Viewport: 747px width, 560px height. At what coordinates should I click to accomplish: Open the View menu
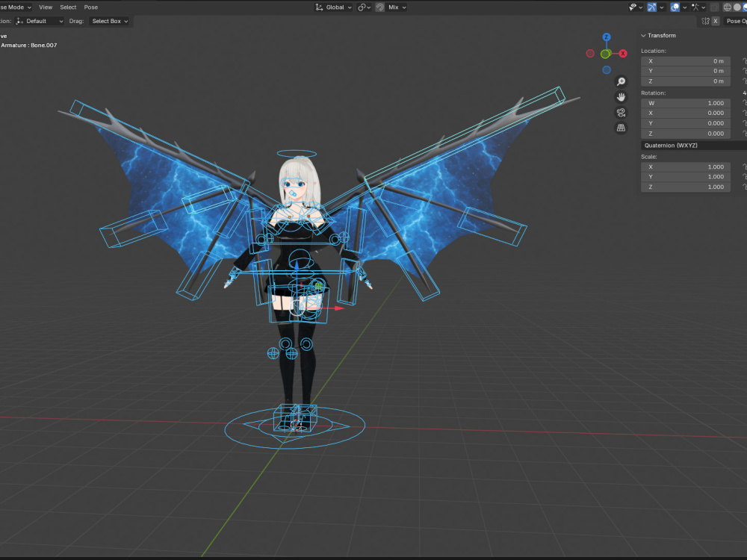(x=46, y=7)
